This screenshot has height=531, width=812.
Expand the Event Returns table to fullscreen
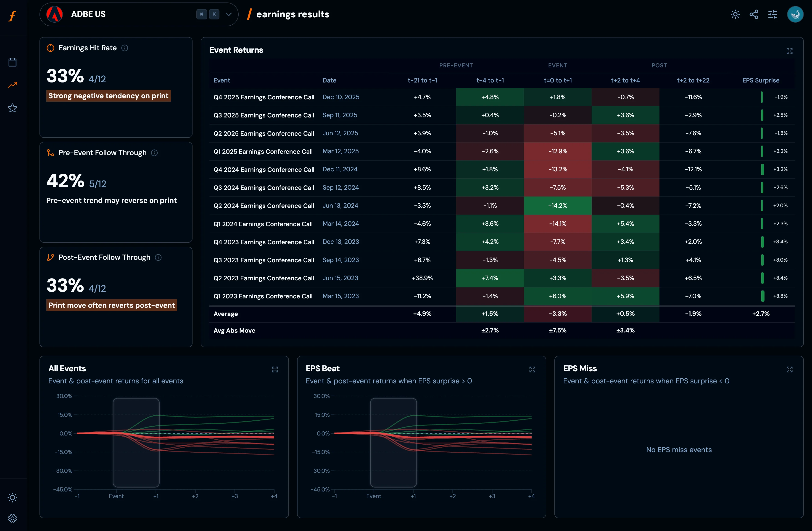[x=789, y=50]
